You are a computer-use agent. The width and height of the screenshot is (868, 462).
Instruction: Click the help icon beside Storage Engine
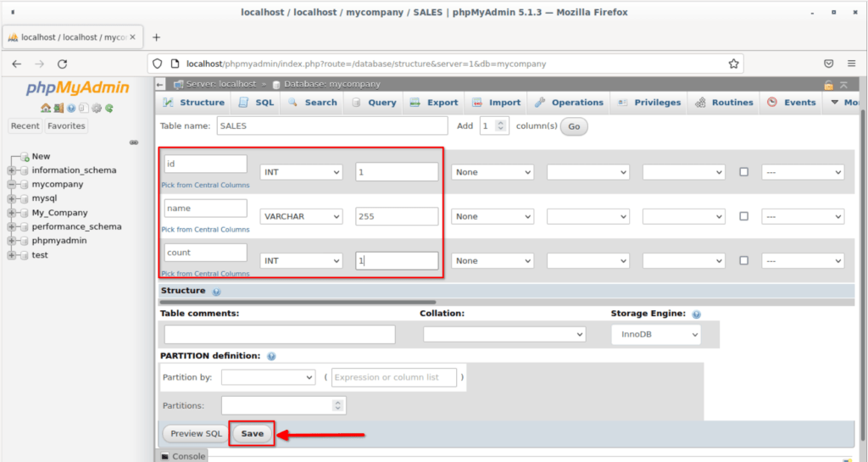click(x=696, y=314)
